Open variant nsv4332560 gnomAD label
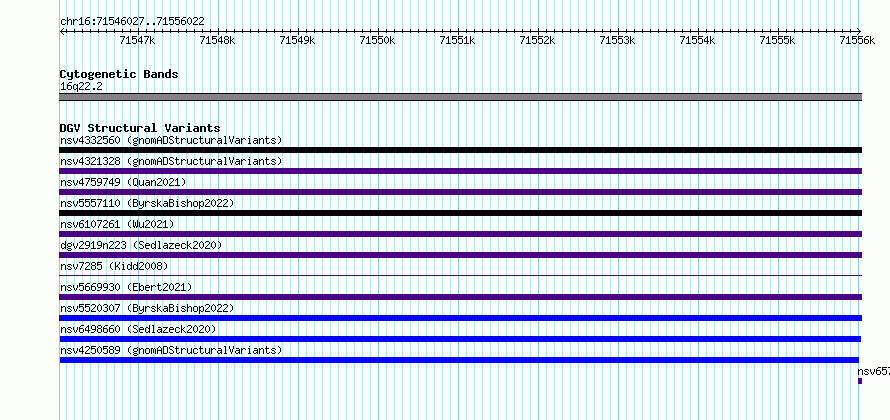The width and height of the screenshot is (890, 420). tap(171, 140)
